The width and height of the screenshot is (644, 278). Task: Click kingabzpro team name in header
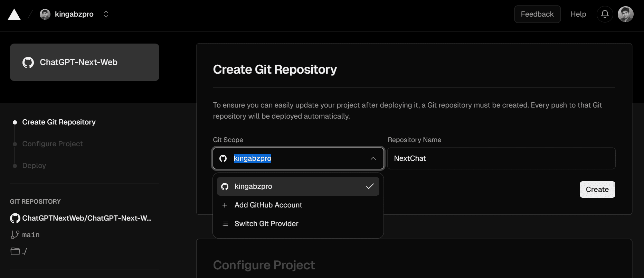point(74,14)
